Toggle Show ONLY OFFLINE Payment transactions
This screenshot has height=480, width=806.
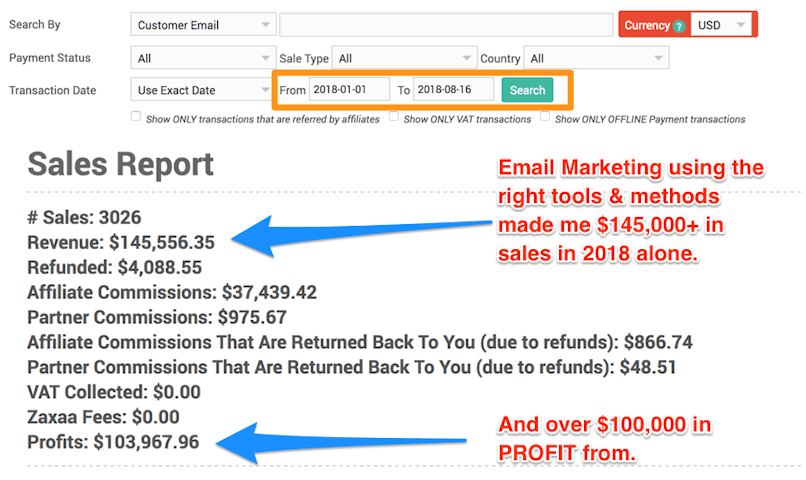point(545,117)
